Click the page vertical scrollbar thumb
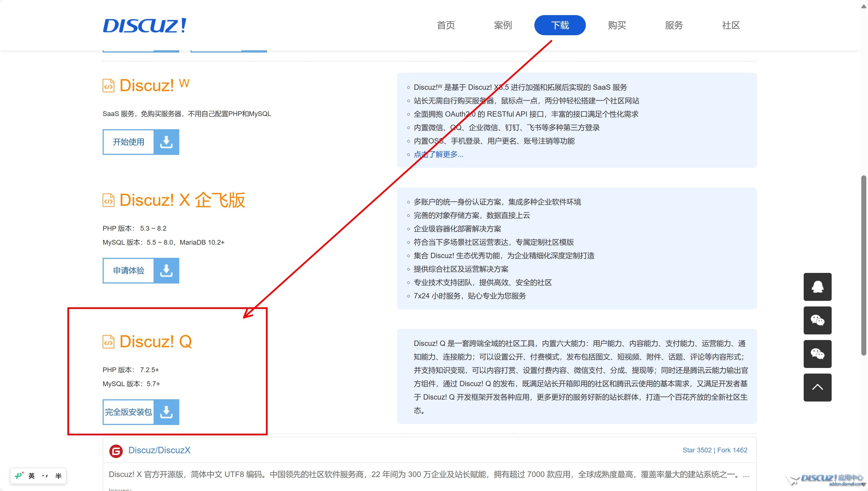 (864, 265)
